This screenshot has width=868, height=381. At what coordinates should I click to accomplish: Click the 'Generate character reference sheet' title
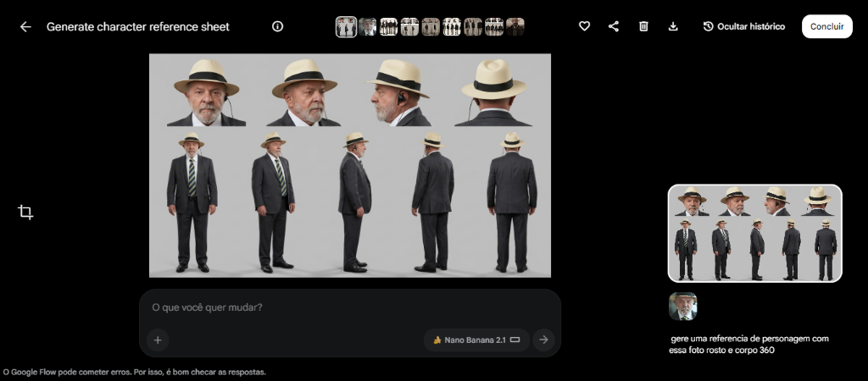click(138, 26)
